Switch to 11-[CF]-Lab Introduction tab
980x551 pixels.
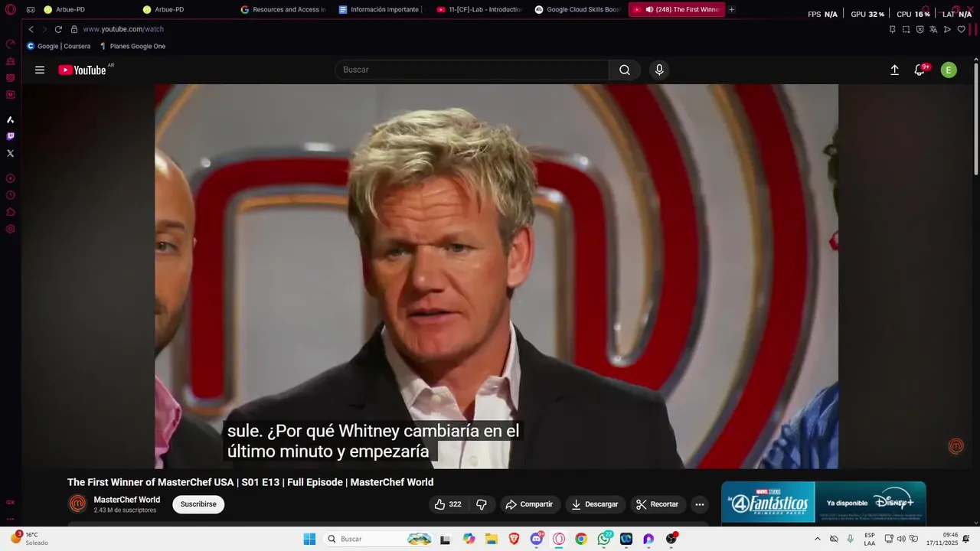[x=480, y=10]
